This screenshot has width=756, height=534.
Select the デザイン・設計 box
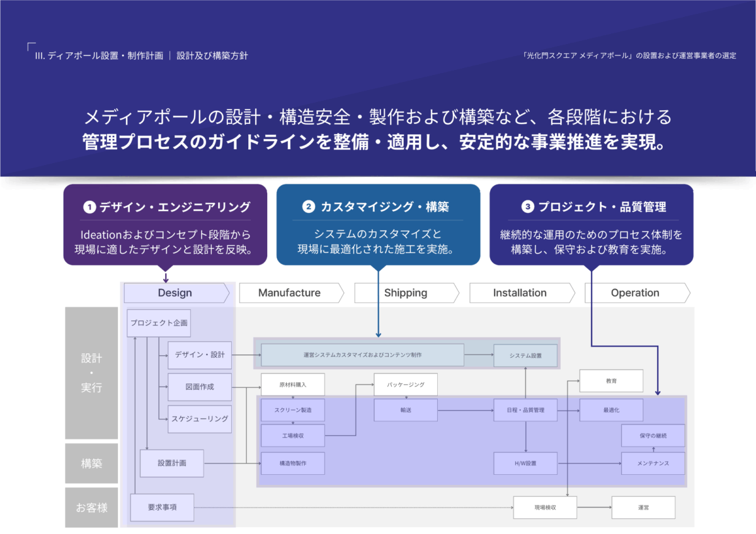[x=200, y=355]
